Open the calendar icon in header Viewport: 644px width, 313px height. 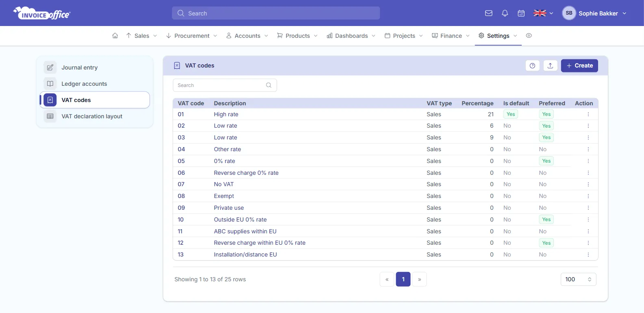click(x=521, y=13)
